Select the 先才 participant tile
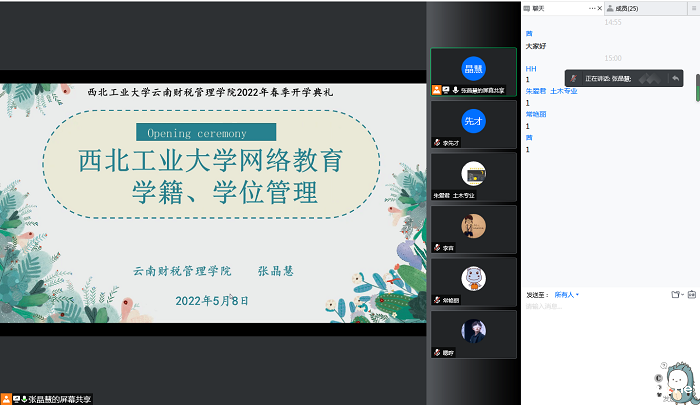This screenshot has width=700, height=405. point(473,124)
